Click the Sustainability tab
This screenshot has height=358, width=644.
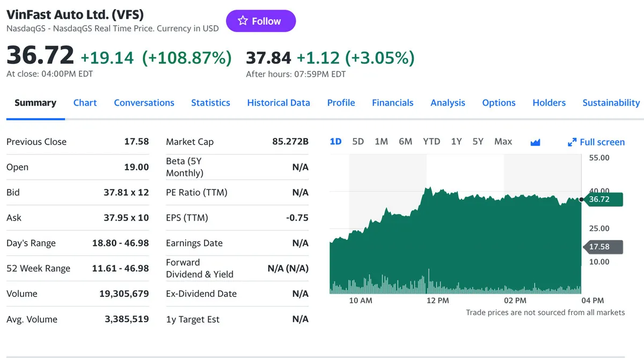(611, 103)
